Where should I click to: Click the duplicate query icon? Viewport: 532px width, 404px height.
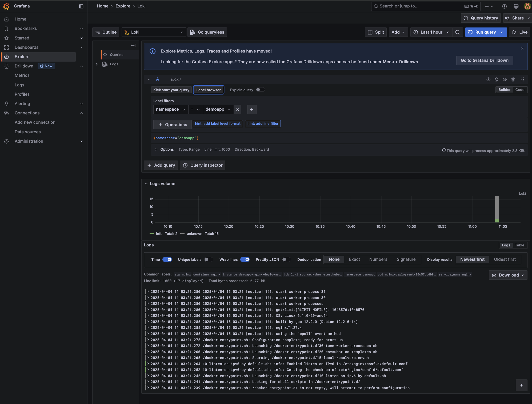pyautogui.click(x=496, y=79)
